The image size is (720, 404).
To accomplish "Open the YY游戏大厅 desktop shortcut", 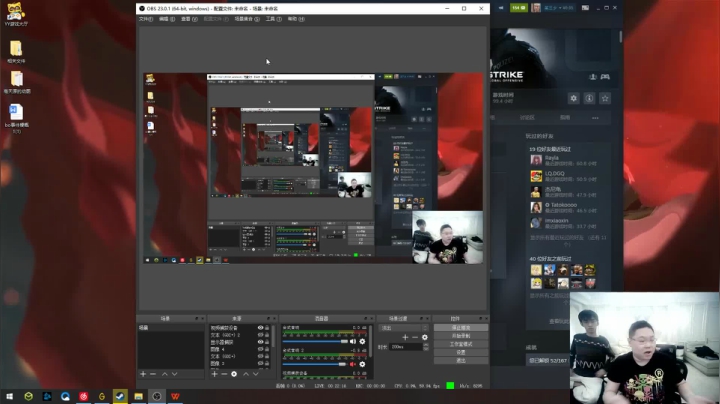I will (x=16, y=14).
